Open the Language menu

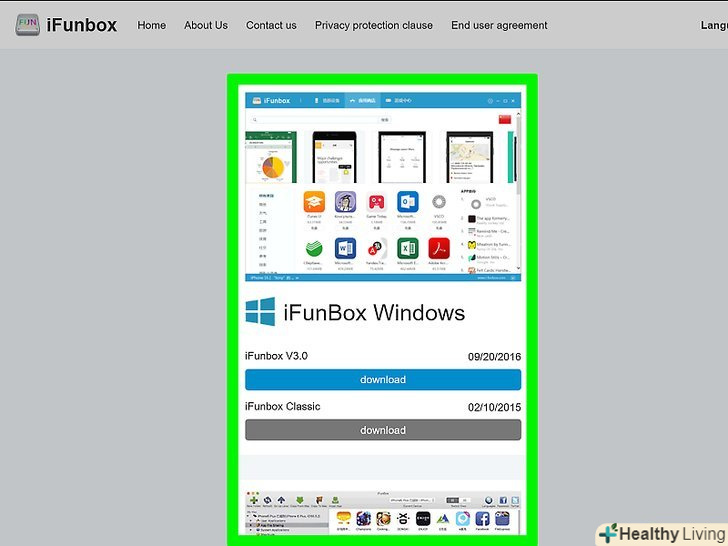(714, 26)
